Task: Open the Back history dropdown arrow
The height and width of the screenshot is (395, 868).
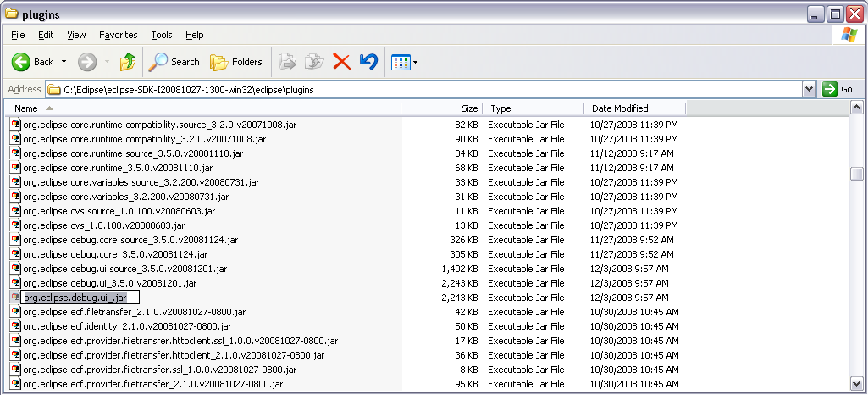Action: coord(64,62)
